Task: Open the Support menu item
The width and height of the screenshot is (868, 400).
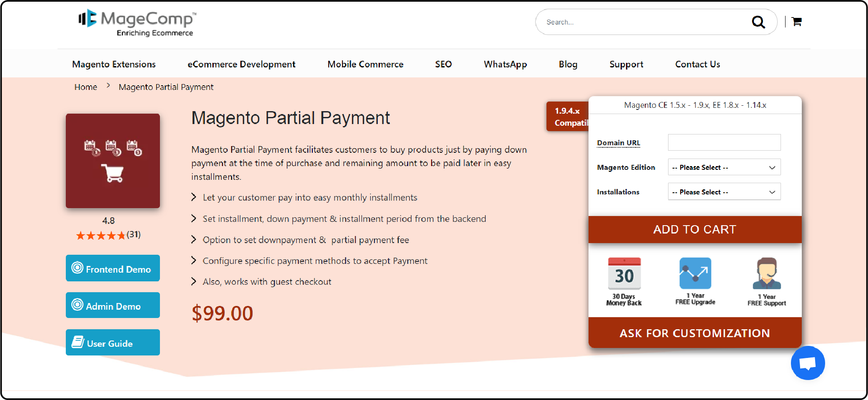Action: coord(626,64)
